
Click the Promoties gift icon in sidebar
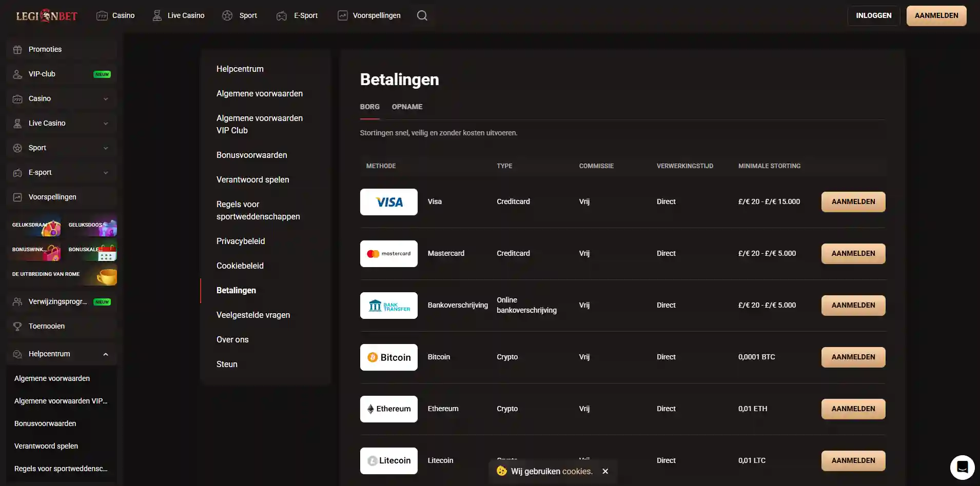point(17,50)
